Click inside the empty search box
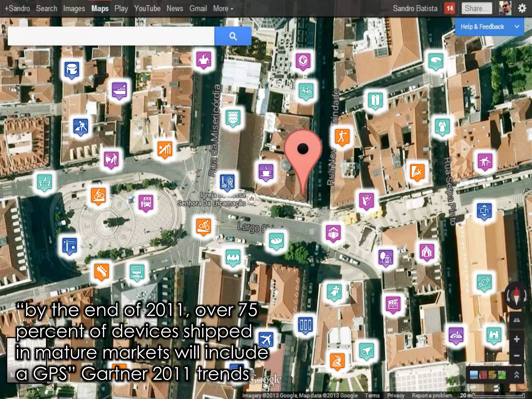Viewport: 532px width, 399px height. (111, 36)
